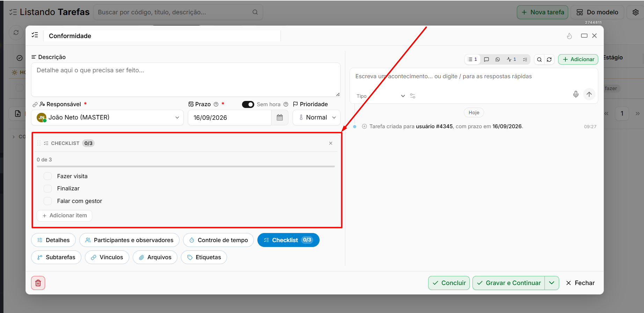Check the "Falar com gestor" checklist item
This screenshot has width=644, height=313.
point(48,201)
